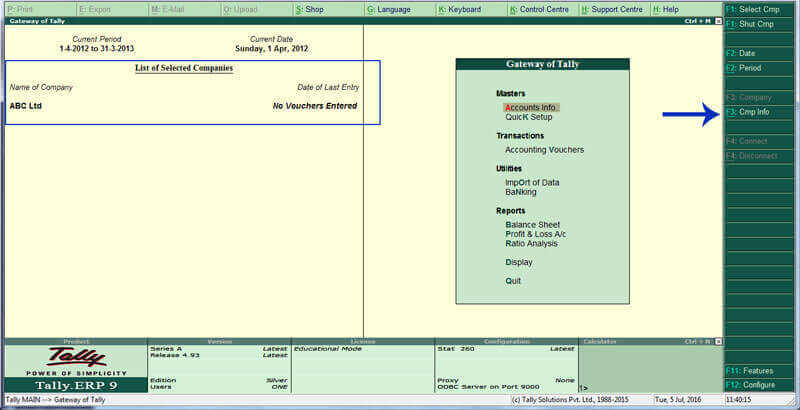
Task: Open the Help menu
Action: 686,9
